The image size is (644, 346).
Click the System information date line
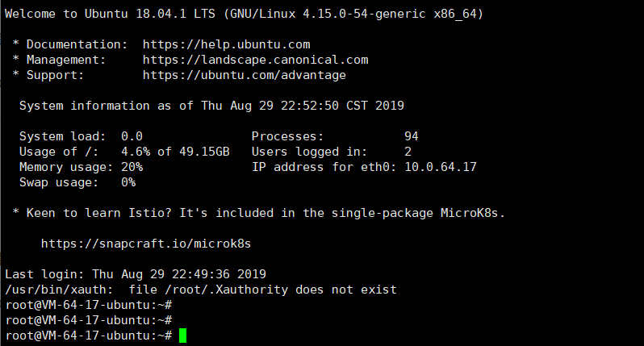tap(211, 106)
